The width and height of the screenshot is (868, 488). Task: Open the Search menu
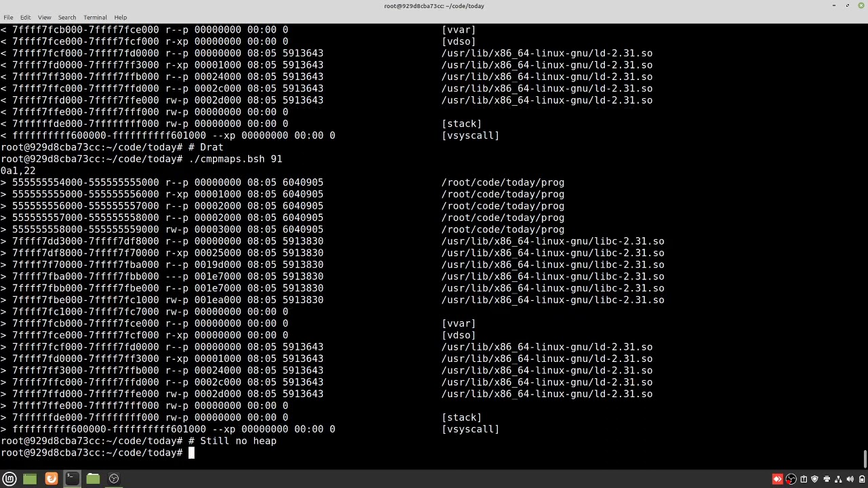click(66, 17)
